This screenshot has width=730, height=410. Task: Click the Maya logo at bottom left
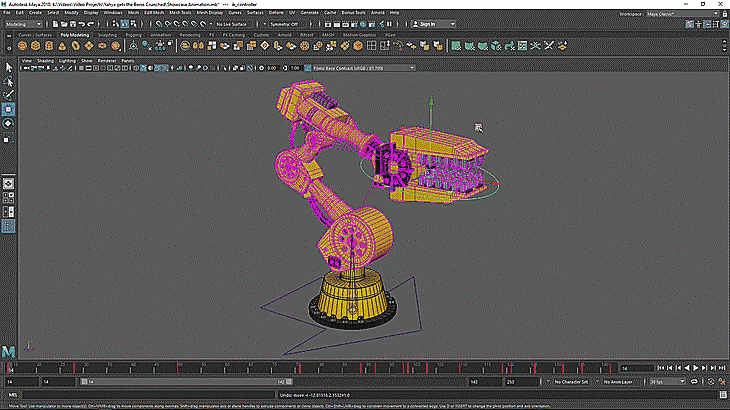point(8,352)
